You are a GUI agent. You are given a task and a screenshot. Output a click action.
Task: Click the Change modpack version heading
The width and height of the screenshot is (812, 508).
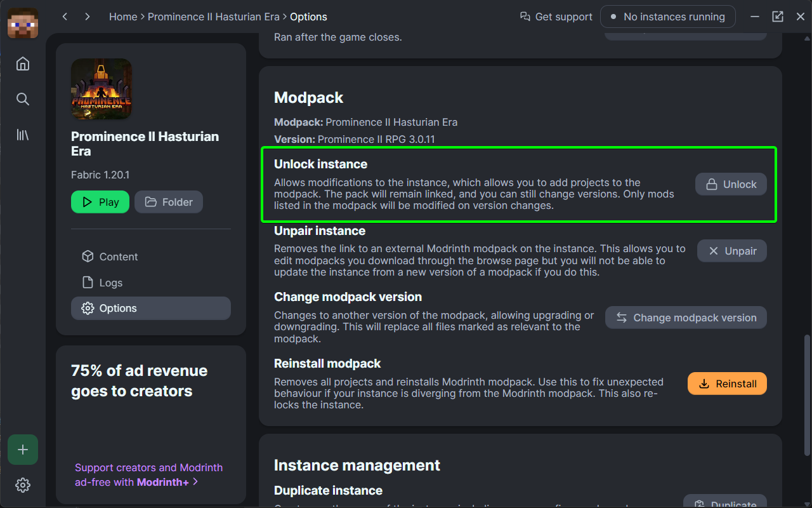click(x=348, y=297)
